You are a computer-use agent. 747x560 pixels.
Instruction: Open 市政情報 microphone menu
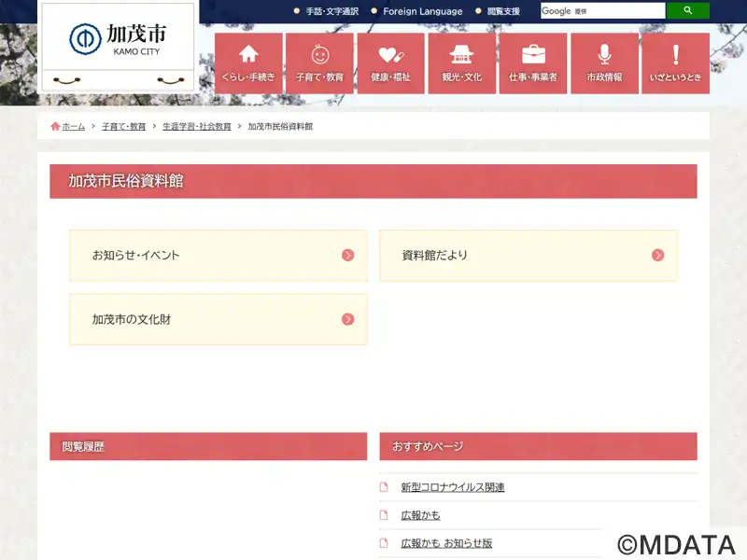point(604,63)
